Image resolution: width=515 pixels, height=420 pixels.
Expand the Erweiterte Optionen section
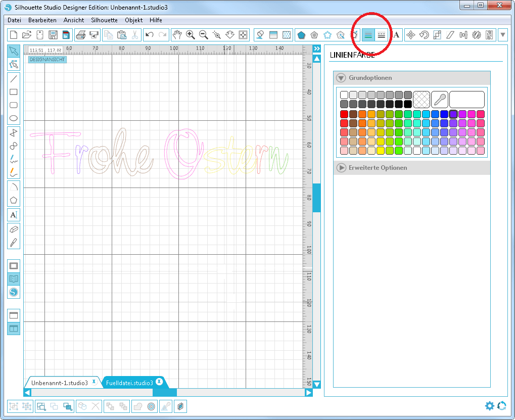tap(342, 168)
